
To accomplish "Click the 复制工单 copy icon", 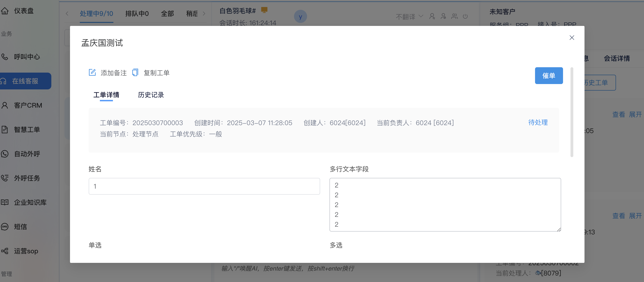I will point(135,73).
